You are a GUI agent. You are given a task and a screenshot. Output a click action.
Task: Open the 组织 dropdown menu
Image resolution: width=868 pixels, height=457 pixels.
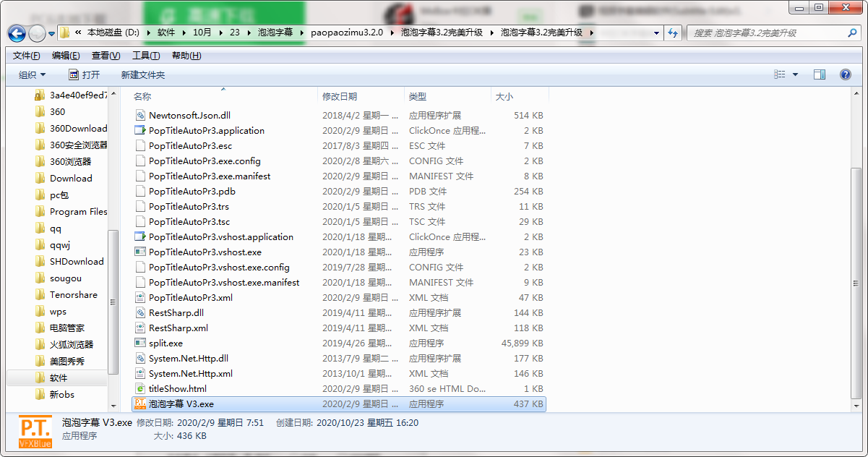[32, 75]
